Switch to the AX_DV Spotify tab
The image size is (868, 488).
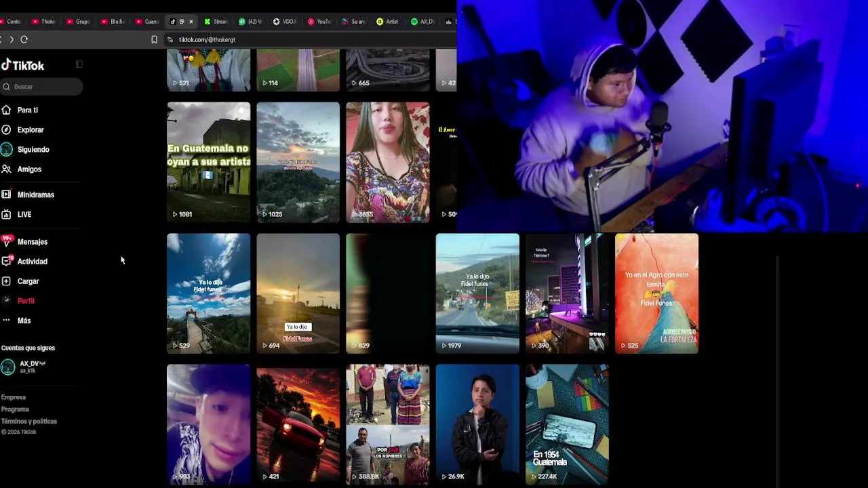(422, 22)
